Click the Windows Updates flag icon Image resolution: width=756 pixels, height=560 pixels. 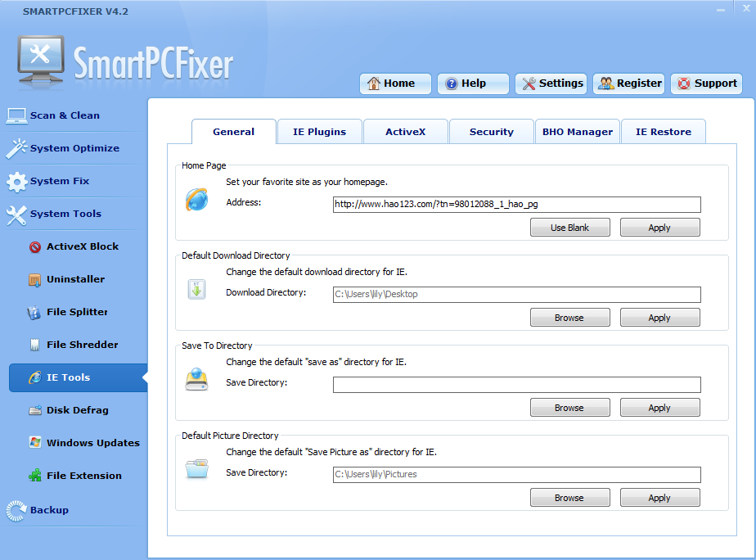[34, 443]
